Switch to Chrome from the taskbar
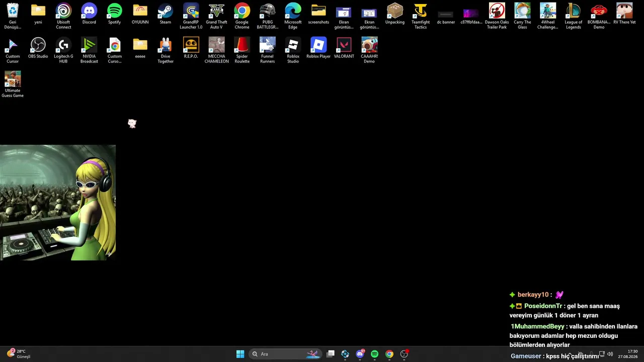This screenshot has height=362, width=644. (389, 354)
